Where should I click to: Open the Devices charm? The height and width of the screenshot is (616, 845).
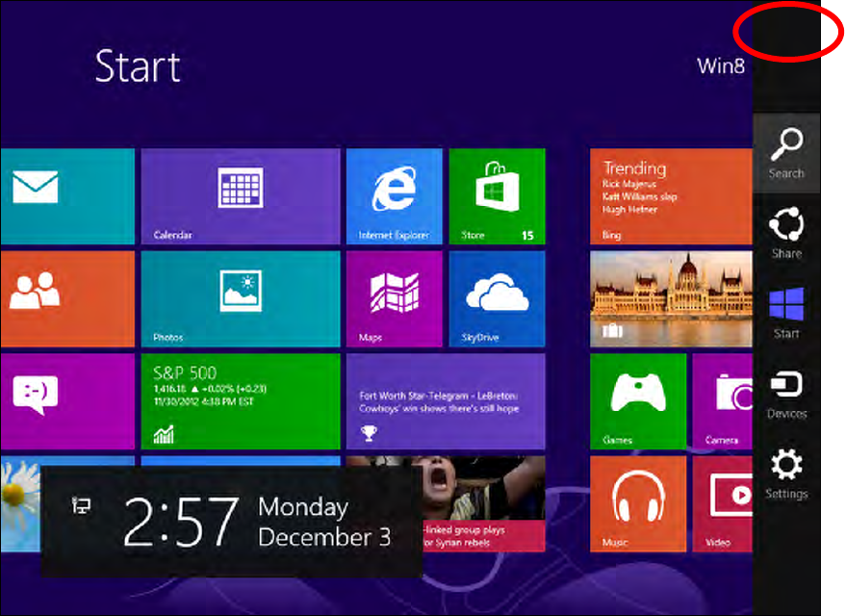coord(786,394)
